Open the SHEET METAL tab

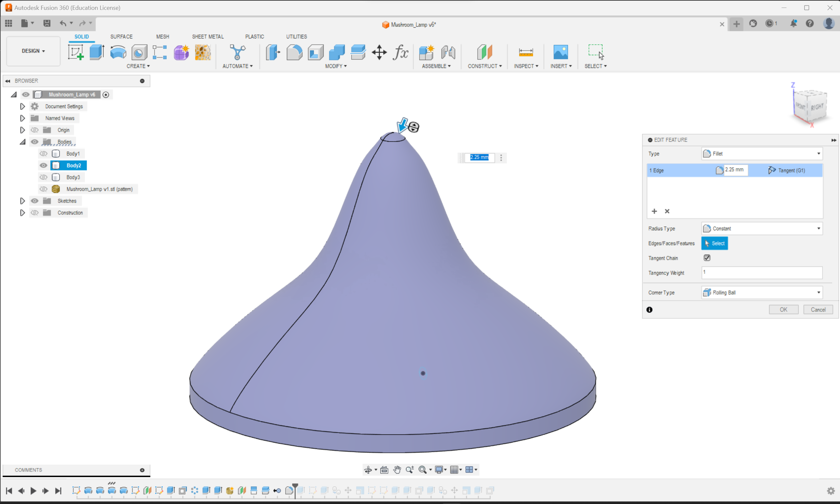(x=207, y=36)
